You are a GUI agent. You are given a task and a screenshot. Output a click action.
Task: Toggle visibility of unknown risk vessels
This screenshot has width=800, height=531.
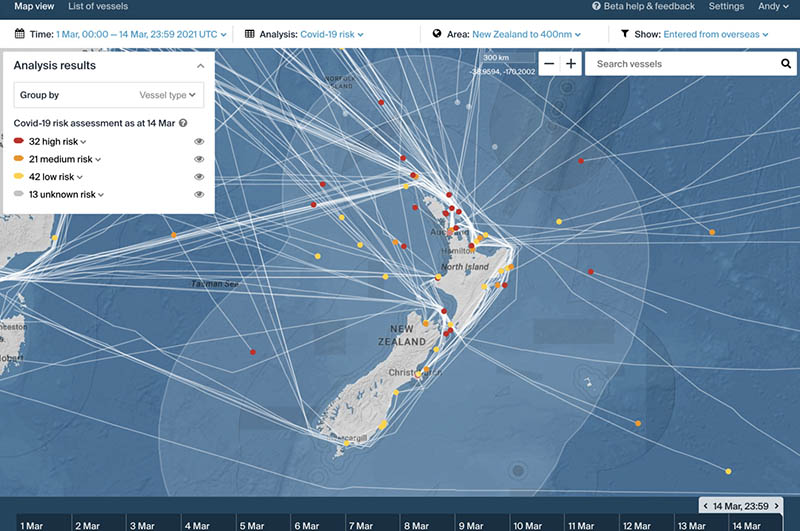click(199, 194)
